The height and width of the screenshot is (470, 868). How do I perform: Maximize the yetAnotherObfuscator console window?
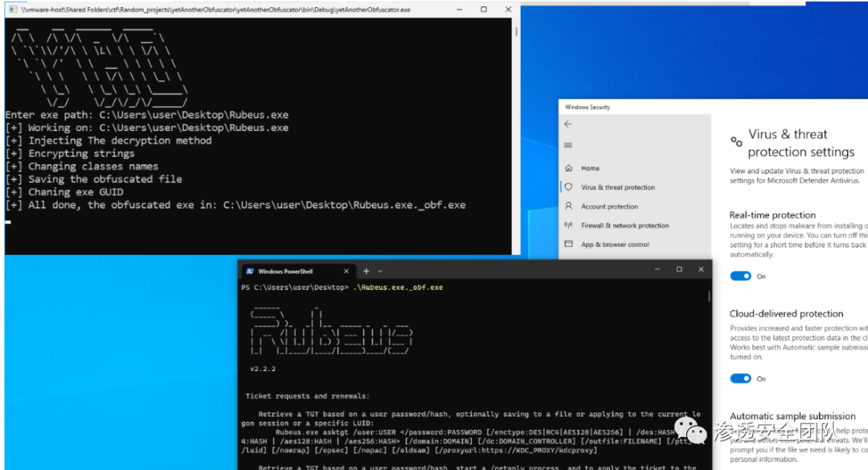pos(484,10)
